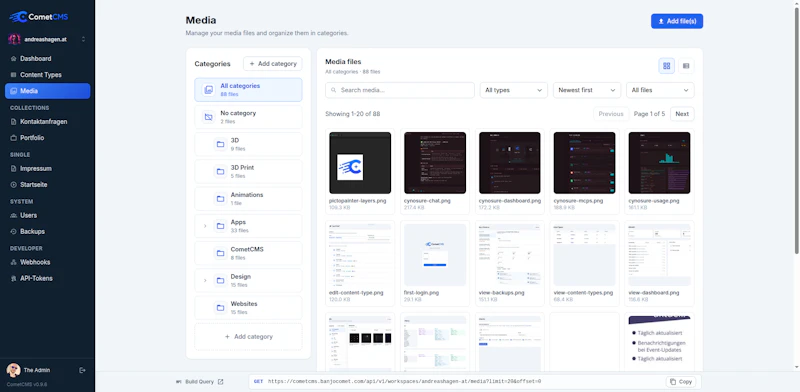Select the 3D category folder
Image resolution: width=800 pixels, height=392 pixels.
click(248, 144)
